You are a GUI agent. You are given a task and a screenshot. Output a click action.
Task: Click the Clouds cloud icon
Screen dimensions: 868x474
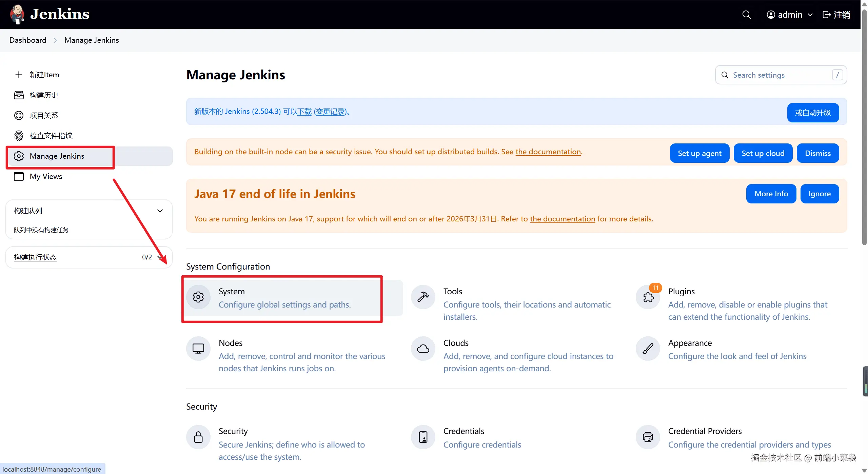pos(423,349)
